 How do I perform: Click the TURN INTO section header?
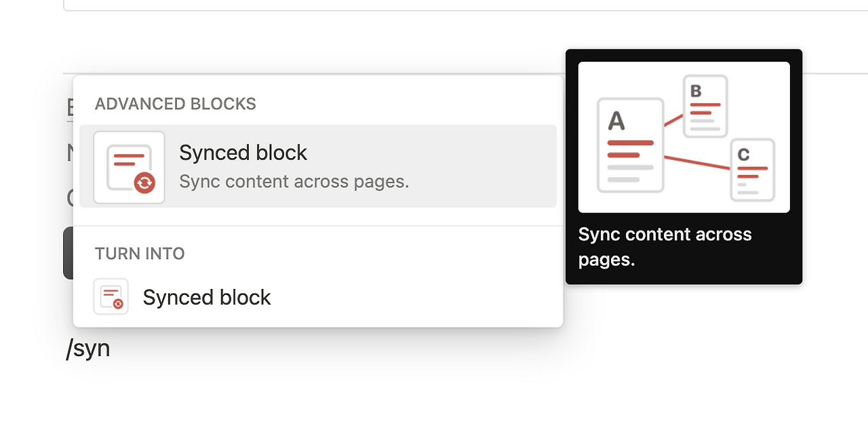click(140, 254)
